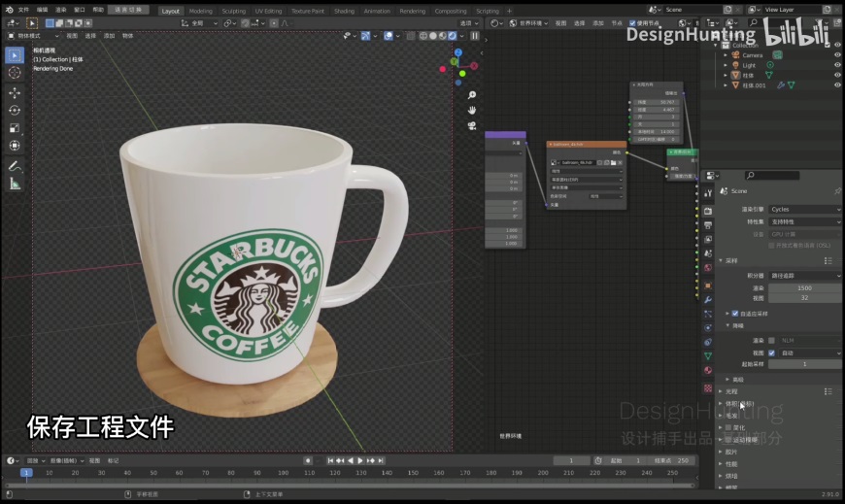Open the Modifier properties tab (blue wrench)
Viewport: 845px width, 504px height.
(708, 300)
